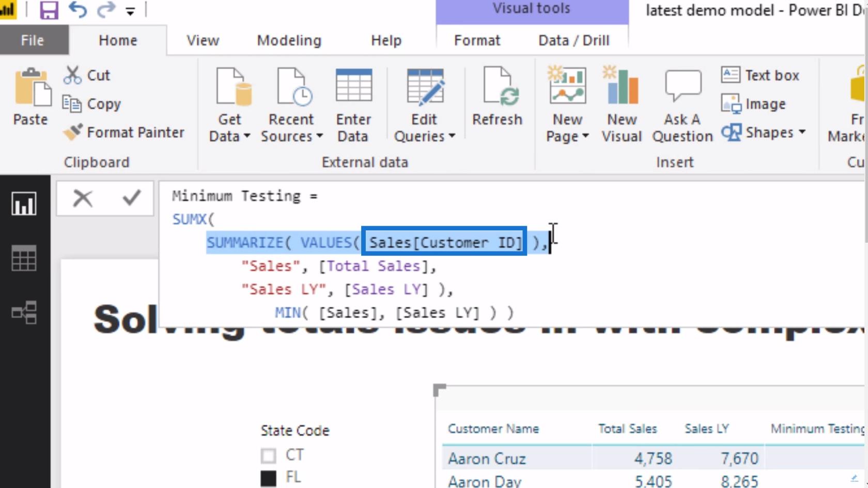Click the Recent Sources icon
This screenshot has width=868, height=488.
click(294, 87)
